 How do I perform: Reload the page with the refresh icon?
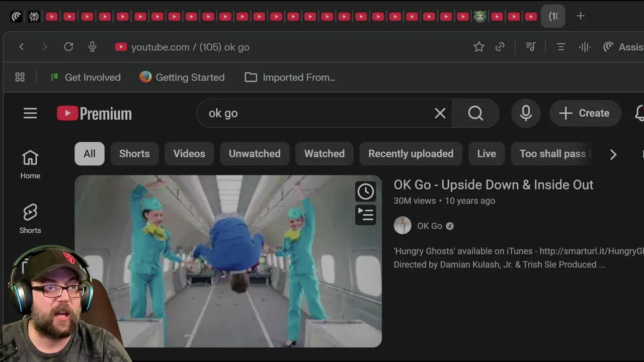click(x=68, y=47)
